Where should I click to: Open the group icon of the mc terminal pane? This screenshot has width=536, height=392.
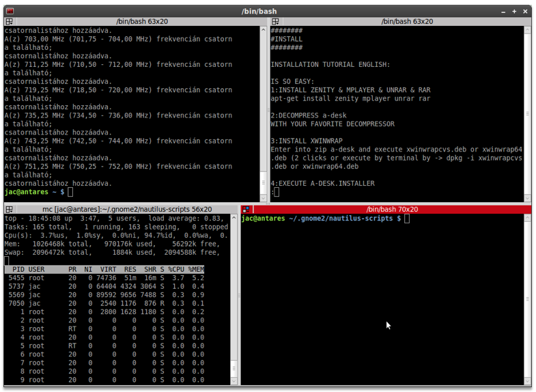tap(10, 209)
